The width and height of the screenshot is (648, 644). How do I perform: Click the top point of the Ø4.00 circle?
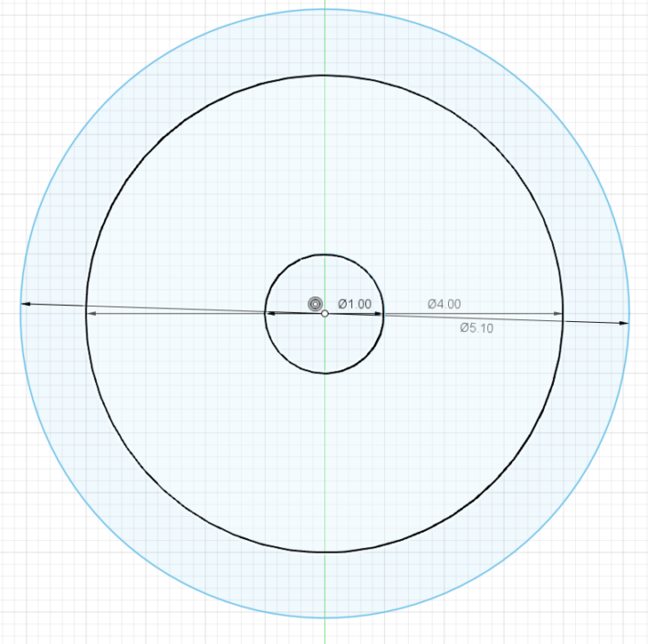click(x=325, y=76)
